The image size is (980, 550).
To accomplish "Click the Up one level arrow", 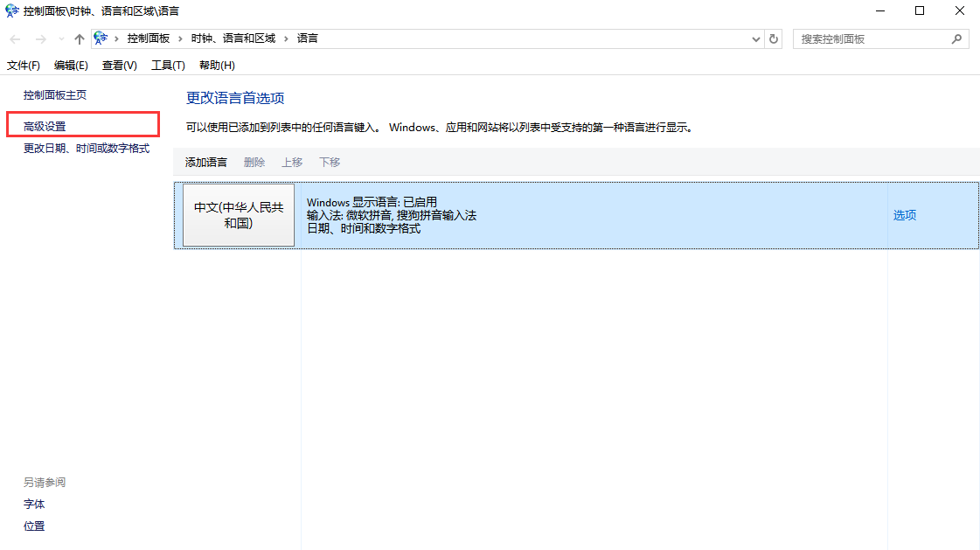I will pyautogui.click(x=80, y=39).
